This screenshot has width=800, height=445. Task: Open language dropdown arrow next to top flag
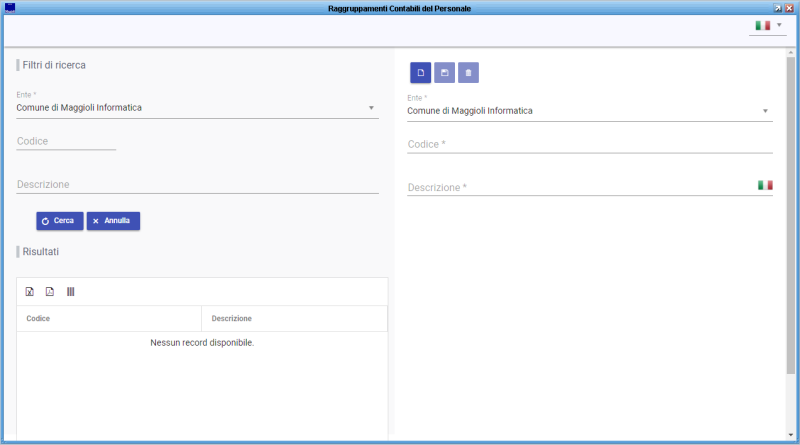(779, 25)
